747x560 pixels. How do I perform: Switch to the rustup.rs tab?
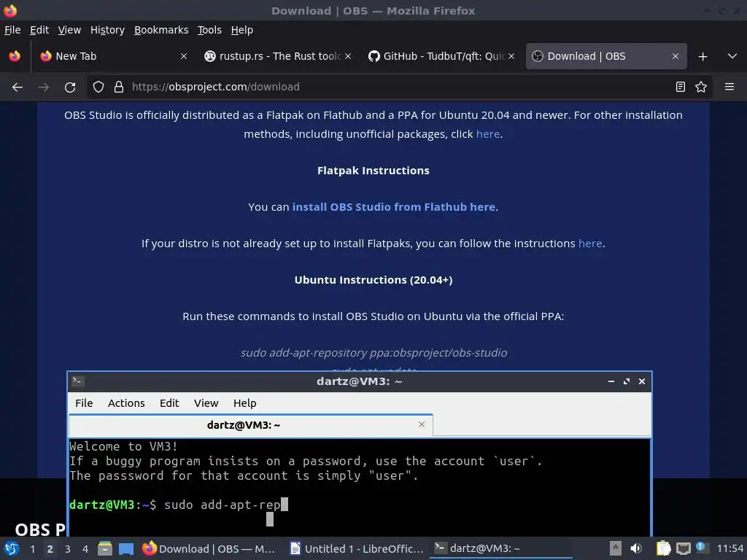pyautogui.click(x=277, y=56)
